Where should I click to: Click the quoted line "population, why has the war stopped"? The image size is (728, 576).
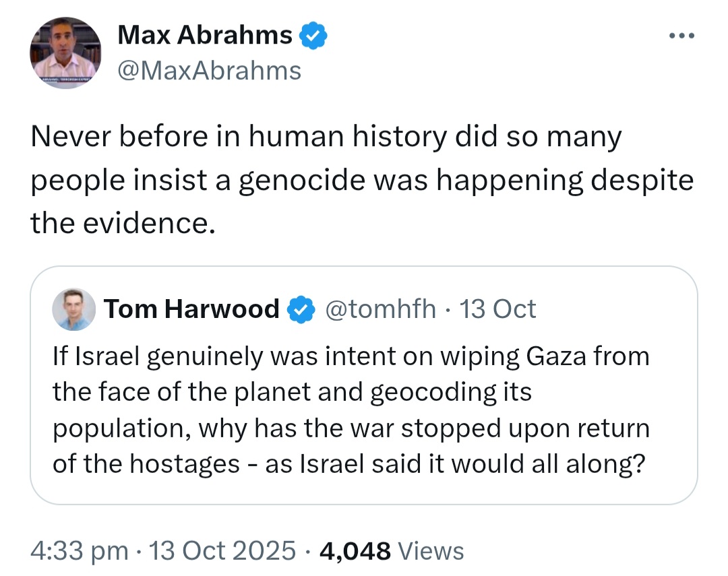[x=351, y=429]
